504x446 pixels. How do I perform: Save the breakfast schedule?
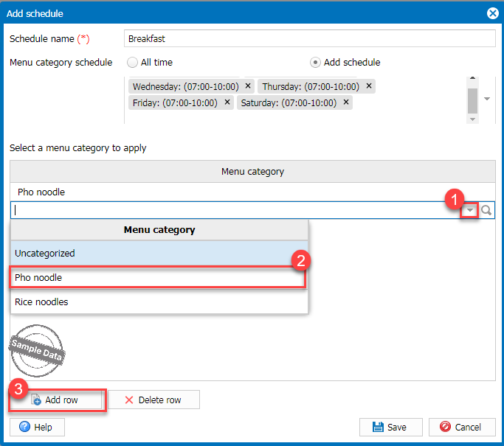pos(390,427)
